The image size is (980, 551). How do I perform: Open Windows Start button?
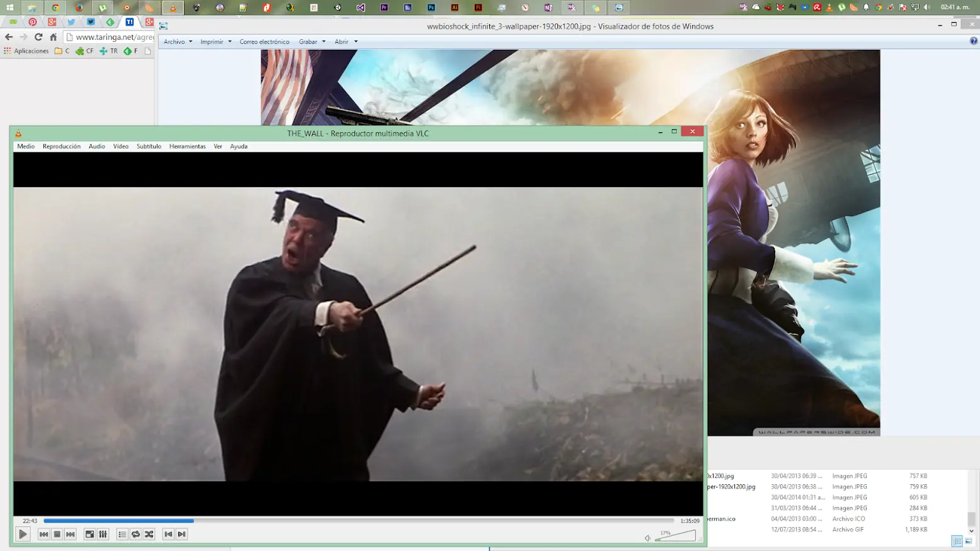tap(10, 8)
